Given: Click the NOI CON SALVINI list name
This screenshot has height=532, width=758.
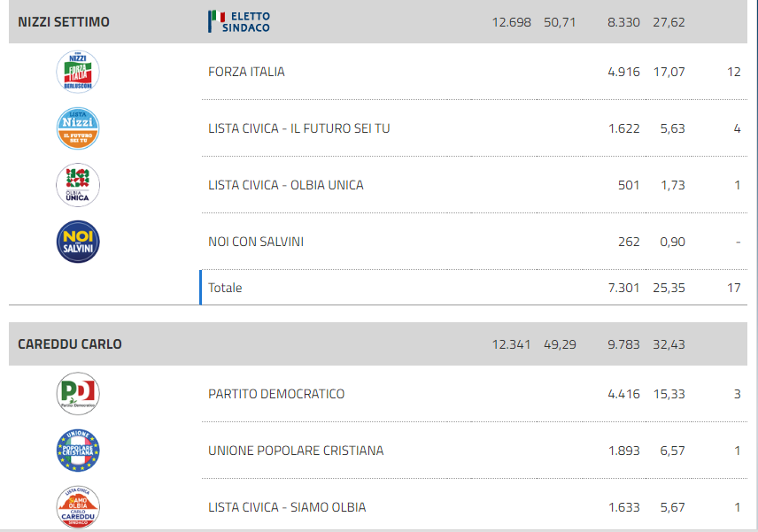Looking at the screenshot, I should click(256, 242).
